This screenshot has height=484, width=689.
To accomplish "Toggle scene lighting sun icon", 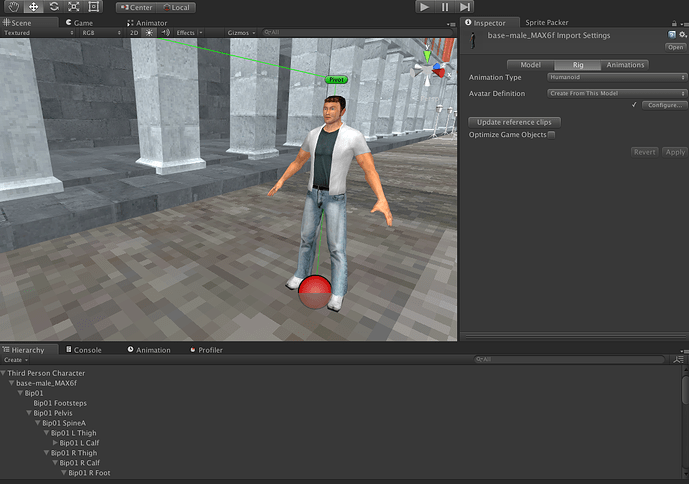I will click(x=150, y=33).
